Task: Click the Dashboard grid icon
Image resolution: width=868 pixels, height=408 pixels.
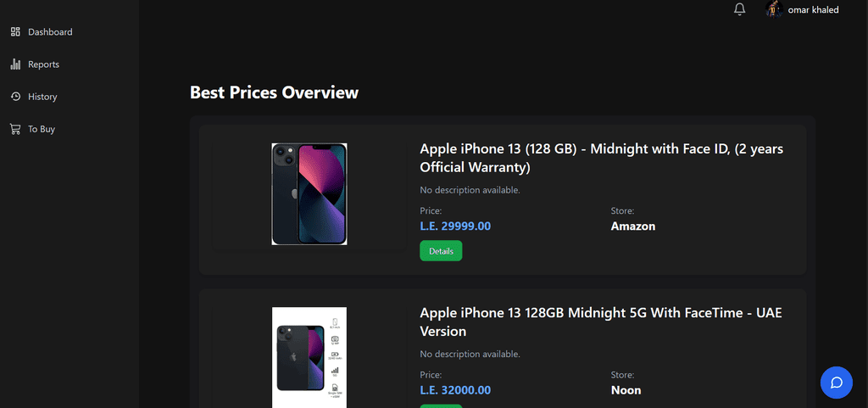Action: pos(15,32)
